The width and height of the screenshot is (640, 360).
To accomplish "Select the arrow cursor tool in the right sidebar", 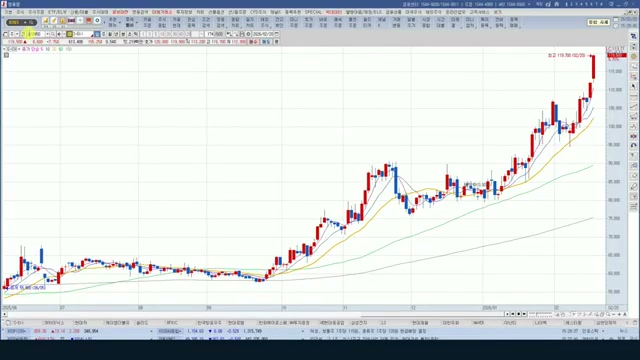I will pyautogui.click(x=633, y=87).
